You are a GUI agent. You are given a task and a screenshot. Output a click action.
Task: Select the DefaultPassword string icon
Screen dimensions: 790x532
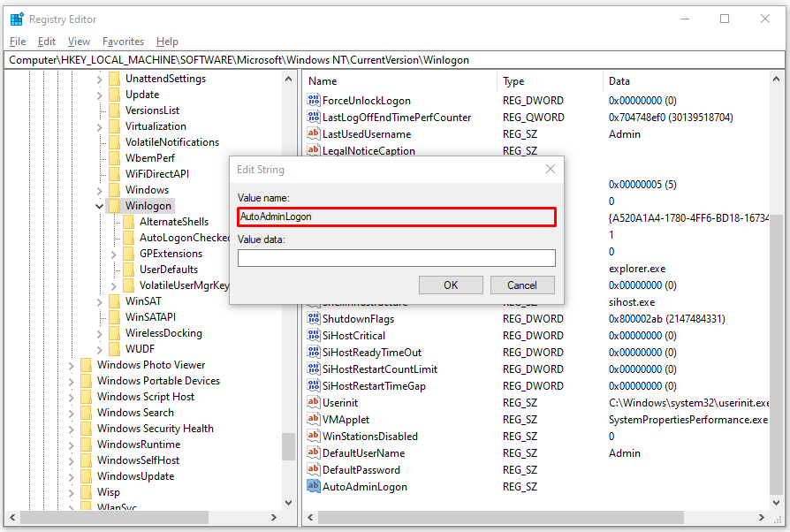click(x=314, y=469)
